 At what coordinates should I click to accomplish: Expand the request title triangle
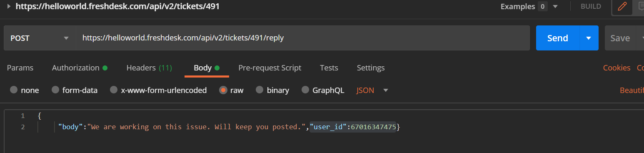click(x=9, y=7)
